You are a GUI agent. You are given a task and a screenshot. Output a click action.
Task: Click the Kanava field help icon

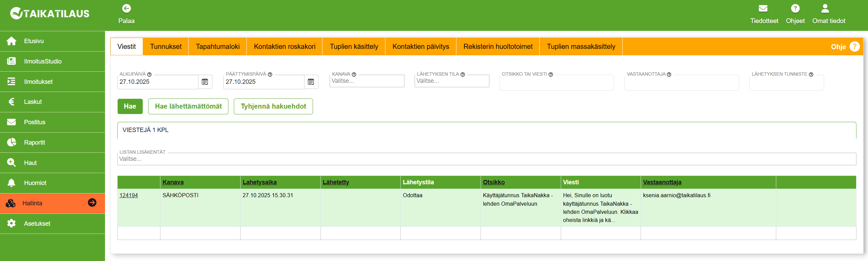coord(354,75)
